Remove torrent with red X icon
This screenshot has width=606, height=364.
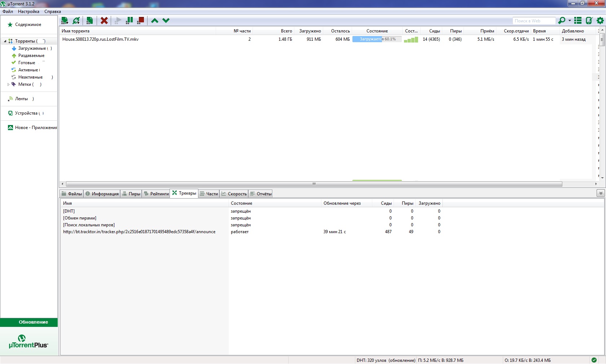(104, 21)
